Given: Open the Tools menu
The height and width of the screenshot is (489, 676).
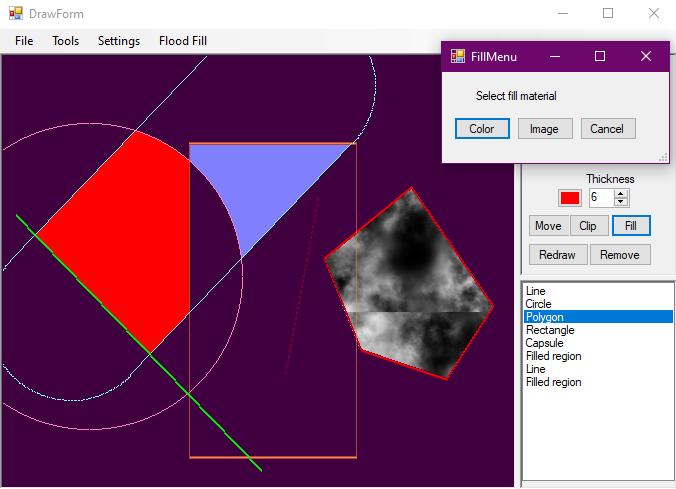Looking at the screenshot, I should (66, 41).
